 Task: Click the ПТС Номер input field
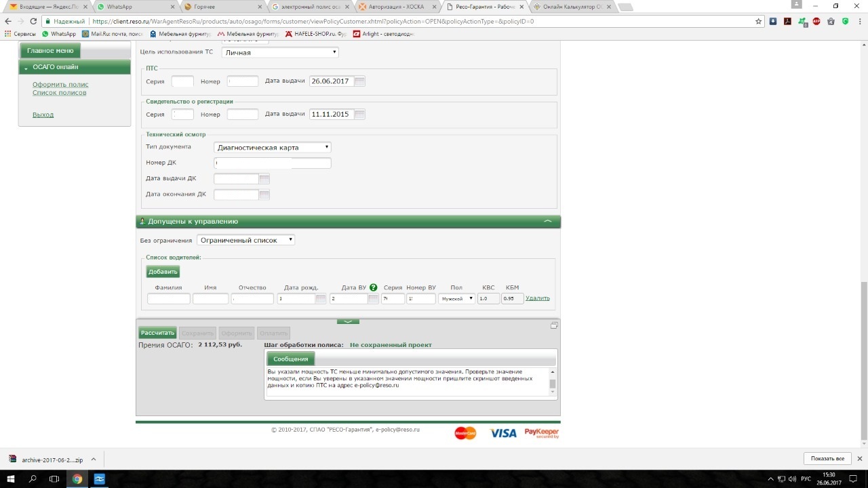click(243, 81)
